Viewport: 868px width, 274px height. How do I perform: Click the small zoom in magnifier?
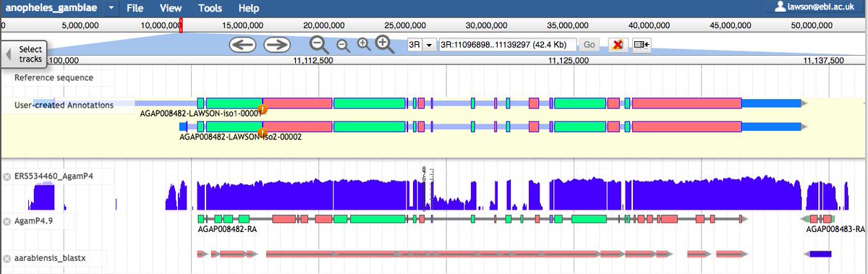click(x=364, y=44)
